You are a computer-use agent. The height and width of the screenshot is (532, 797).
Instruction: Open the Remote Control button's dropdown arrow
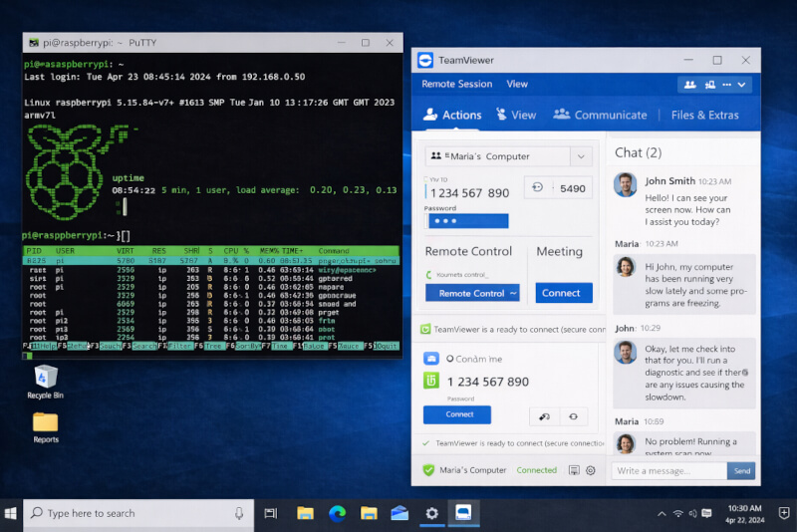tap(513, 293)
